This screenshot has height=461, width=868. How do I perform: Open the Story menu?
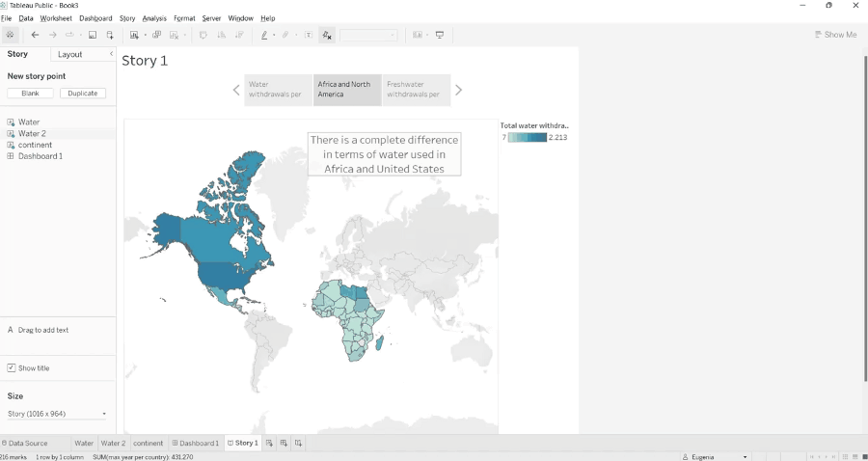point(127,18)
